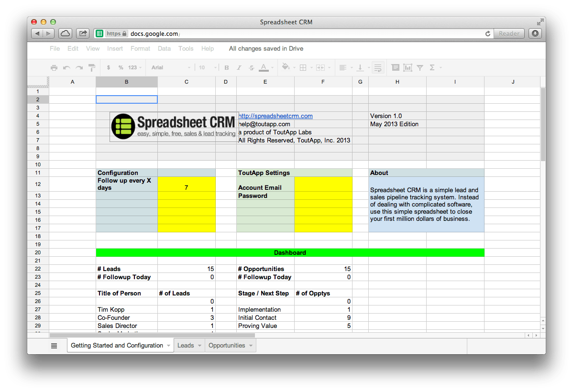Viewport: 573px width, 392px height.
Task: Click the Print icon in toolbar
Action: [x=54, y=67]
